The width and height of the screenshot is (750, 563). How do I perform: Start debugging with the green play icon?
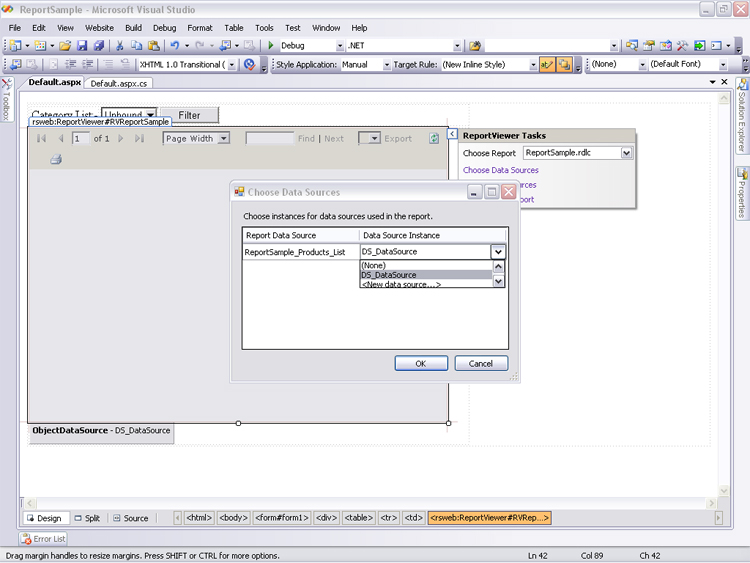click(271, 45)
